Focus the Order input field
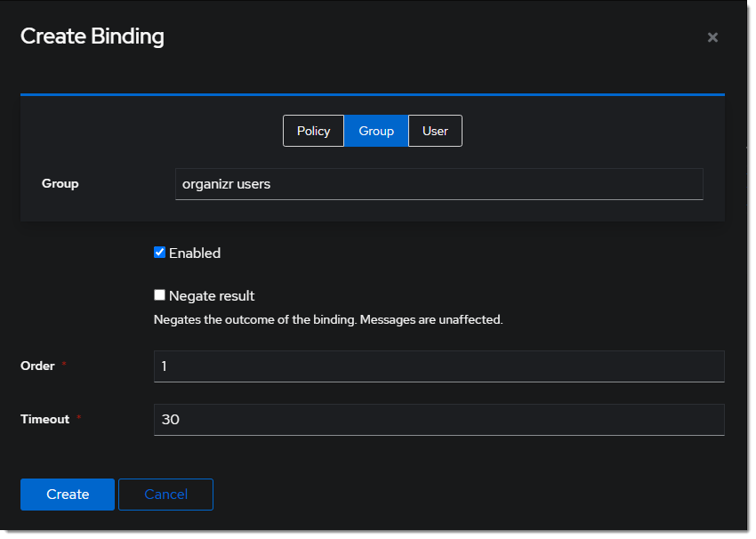Viewport: 756px width, 539px height. pos(438,366)
